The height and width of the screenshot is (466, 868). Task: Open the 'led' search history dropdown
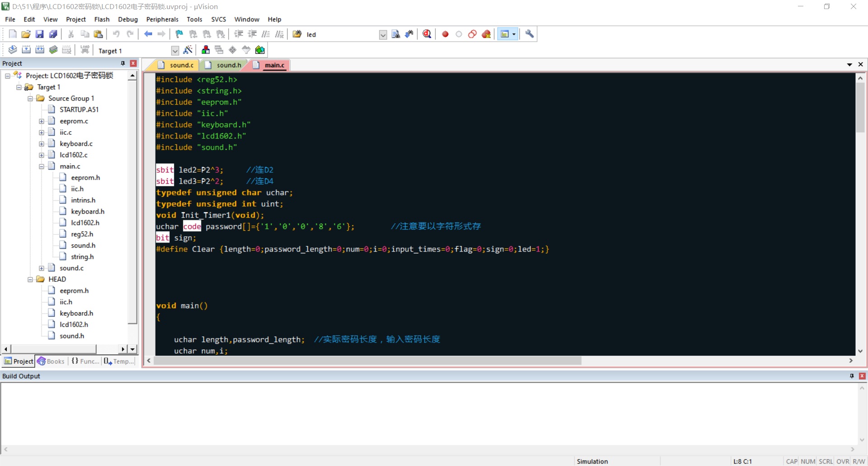coord(383,35)
